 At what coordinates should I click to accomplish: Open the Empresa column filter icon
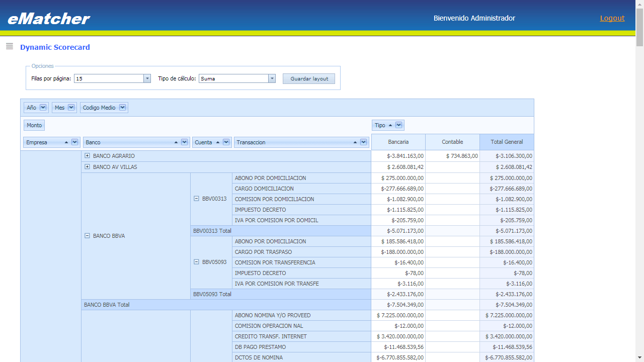coord(73,142)
